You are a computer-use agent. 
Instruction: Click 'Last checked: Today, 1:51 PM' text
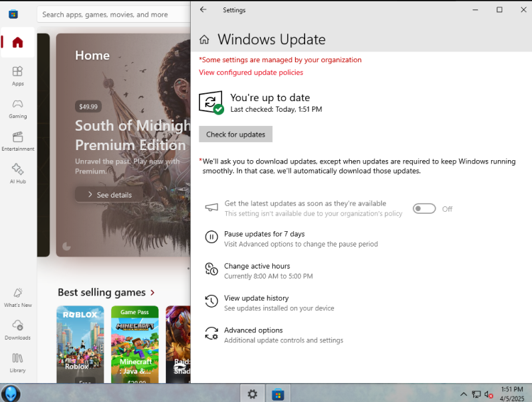(276, 109)
